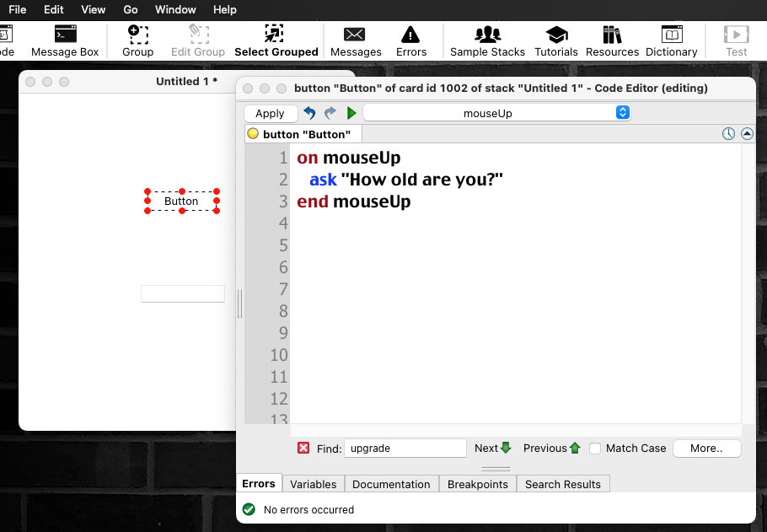Click the horizontal pane divider handle
This screenshot has width=767, height=532.
496,469
